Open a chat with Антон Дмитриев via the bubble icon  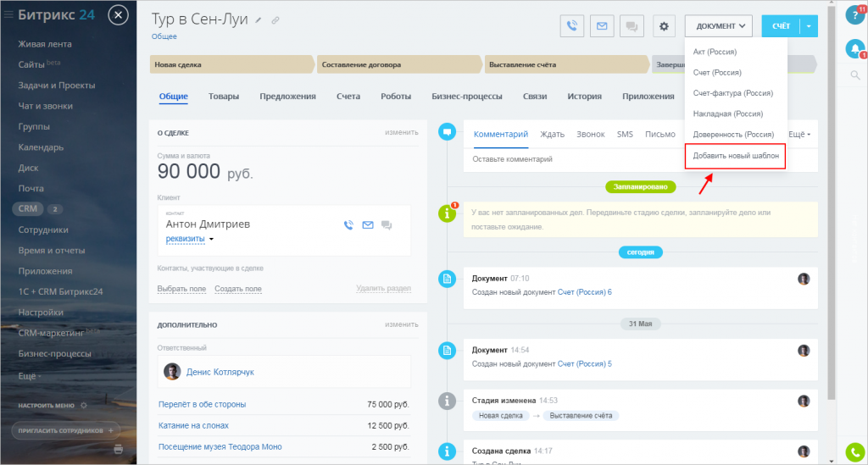pyautogui.click(x=387, y=225)
